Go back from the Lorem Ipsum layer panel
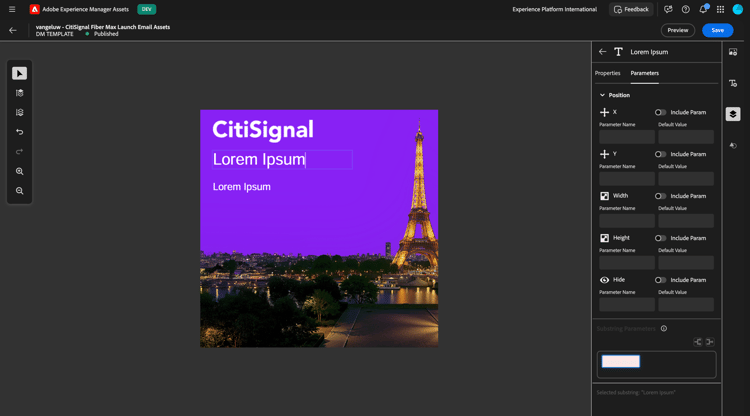 coord(603,52)
